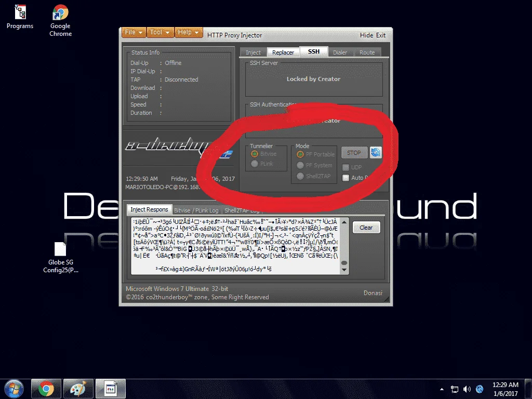Viewport: 532px width, 399px height.
Task: Open the Tool dropdown menu
Action: (160, 32)
